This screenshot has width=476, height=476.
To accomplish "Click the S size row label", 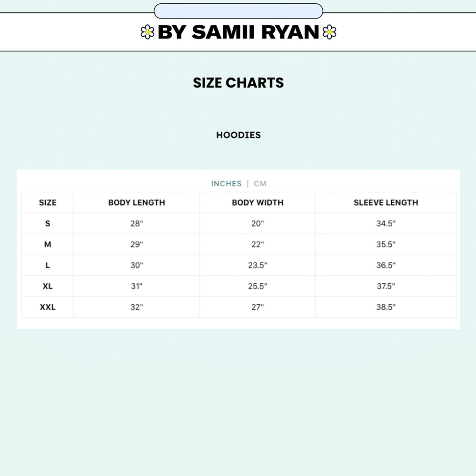I will (x=48, y=223).
